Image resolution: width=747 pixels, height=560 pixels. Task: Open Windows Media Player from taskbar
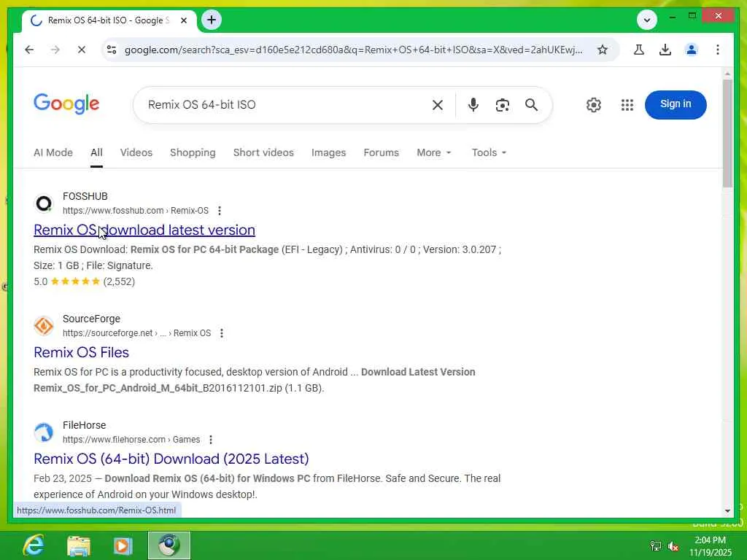point(123,545)
